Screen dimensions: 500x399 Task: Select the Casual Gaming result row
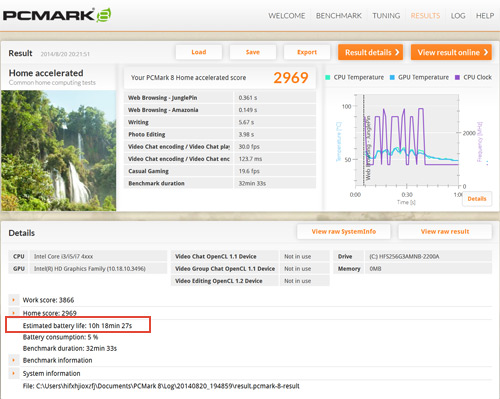(x=220, y=171)
